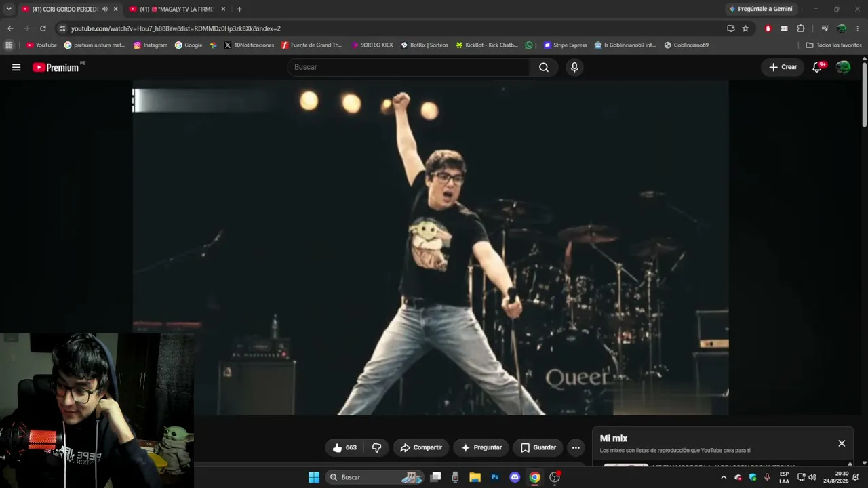Open the Todos los favoritos folder

coord(833,45)
